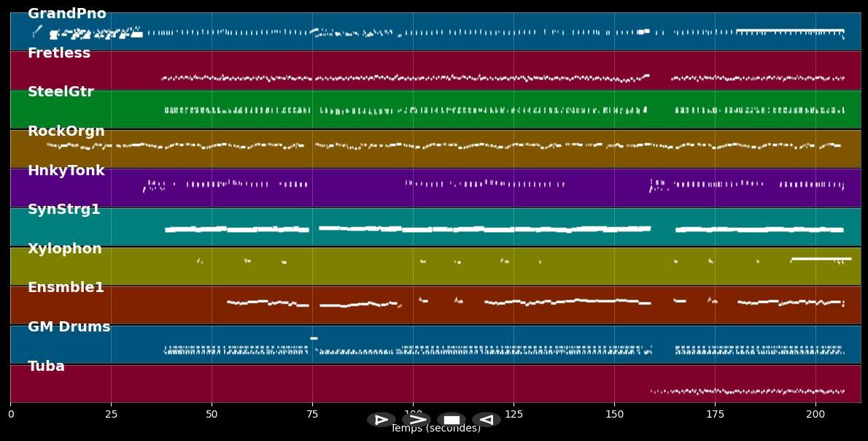Click the 150 seconds time axis tick

614,414
